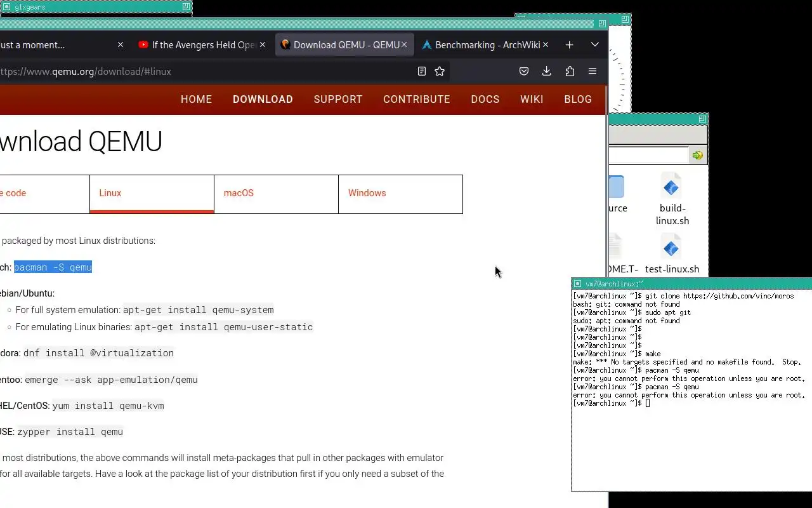Click the apt-get install qemu-system command
This screenshot has width=812, height=508.
tap(199, 310)
